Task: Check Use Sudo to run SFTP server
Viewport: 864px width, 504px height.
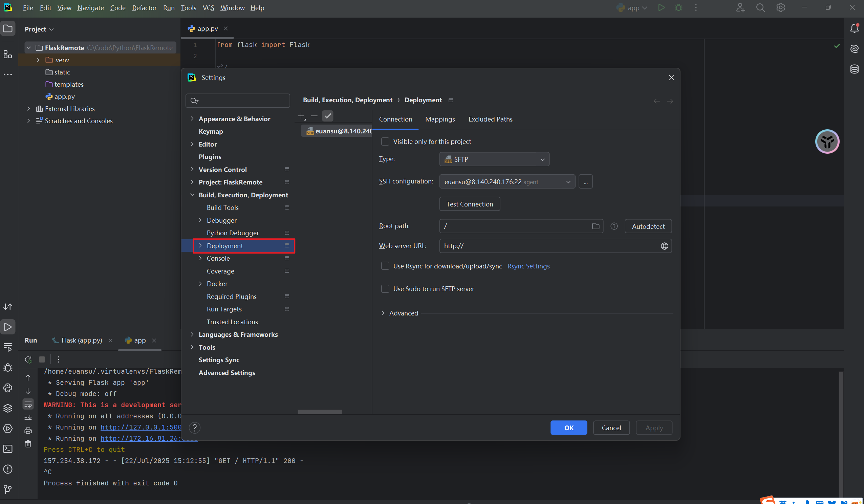Action: pyautogui.click(x=385, y=289)
